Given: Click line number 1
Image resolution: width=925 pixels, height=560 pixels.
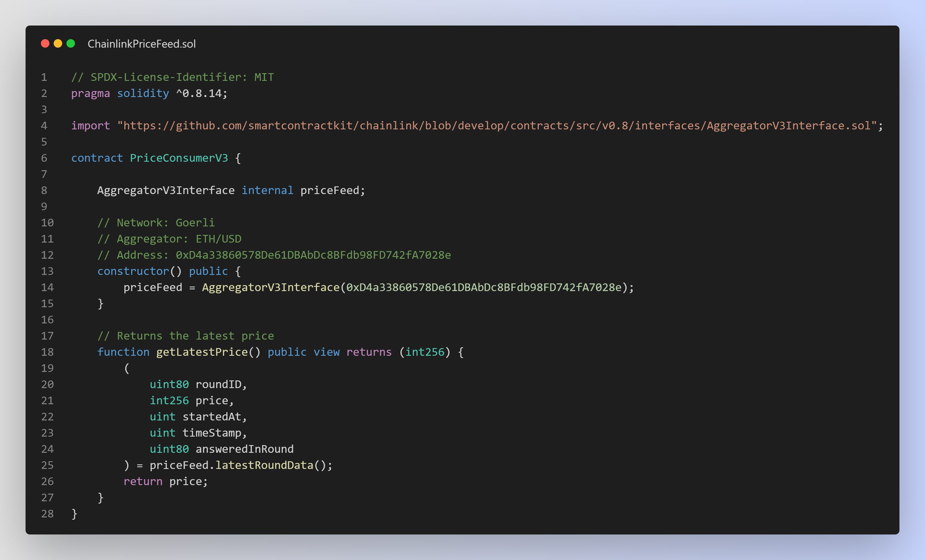Looking at the screenshot, I should pyautogui.click(x=44, y=77).
